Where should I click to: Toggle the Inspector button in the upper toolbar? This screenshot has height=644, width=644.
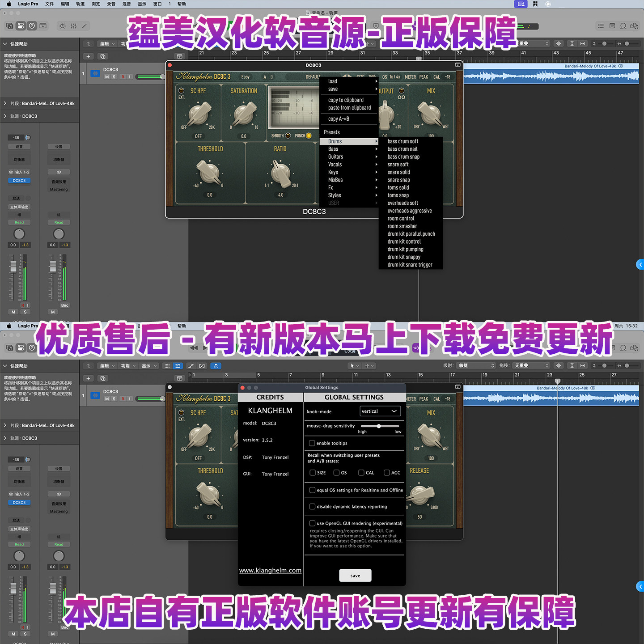click(x=21, y=26)
